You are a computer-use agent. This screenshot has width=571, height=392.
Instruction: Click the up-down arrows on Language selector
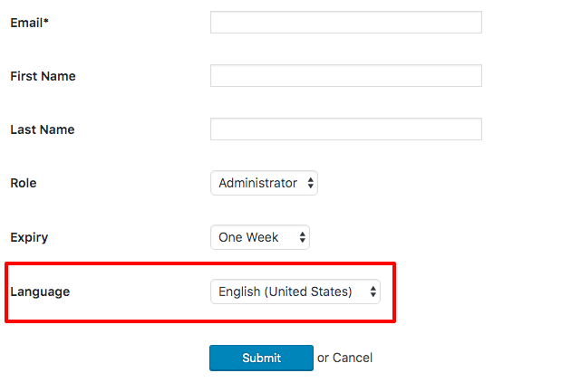373,292
